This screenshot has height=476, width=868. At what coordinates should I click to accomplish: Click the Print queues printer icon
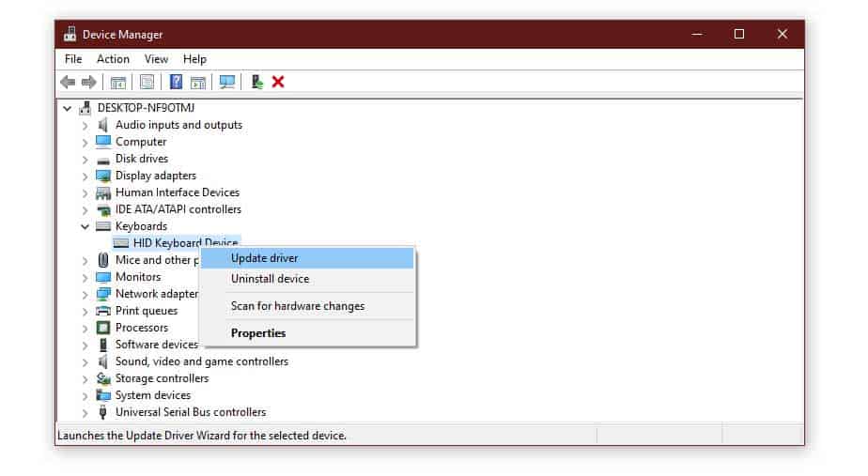(x=103, y=311)
